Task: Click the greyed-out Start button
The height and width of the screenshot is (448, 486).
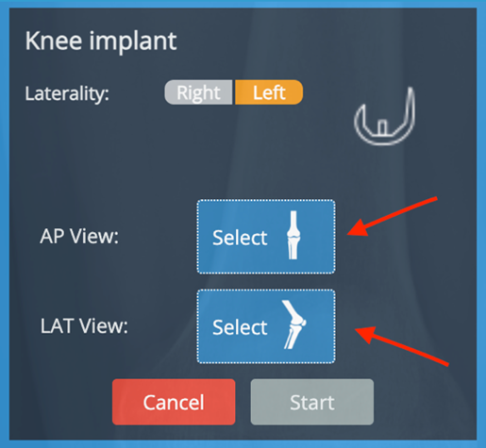Action: tap(312, 402)
